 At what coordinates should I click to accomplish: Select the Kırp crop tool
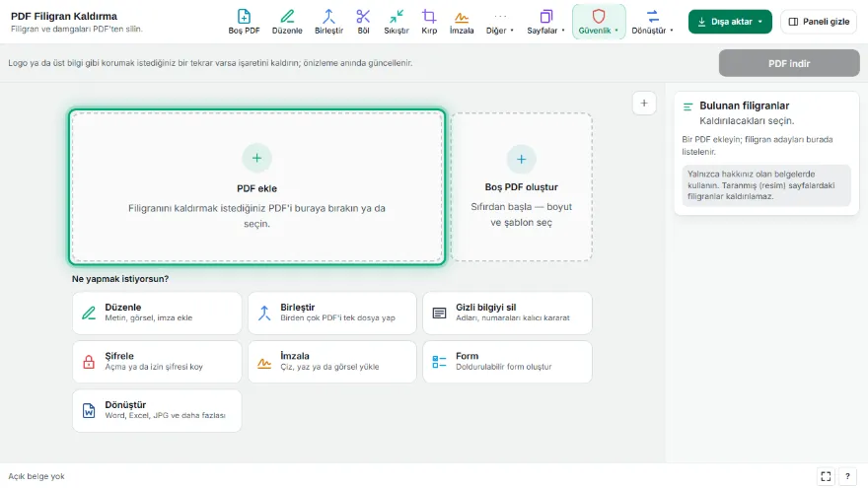coord(429,22)
